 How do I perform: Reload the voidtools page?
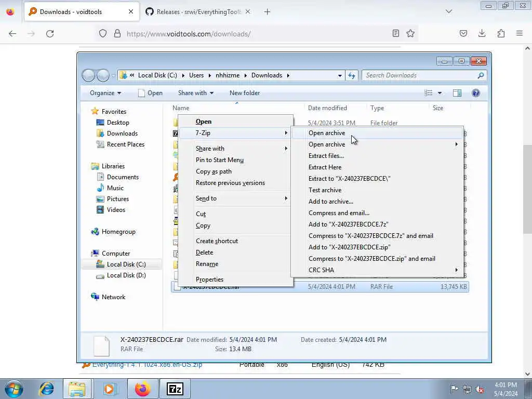point(50,34)
